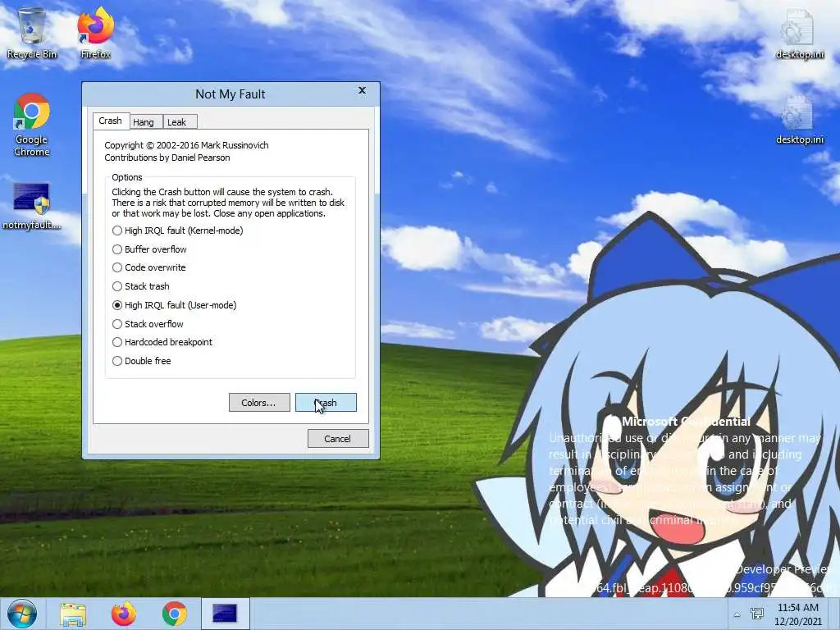
Task: Click the Not My Fault taskbar button
Action: pos(225,614)
